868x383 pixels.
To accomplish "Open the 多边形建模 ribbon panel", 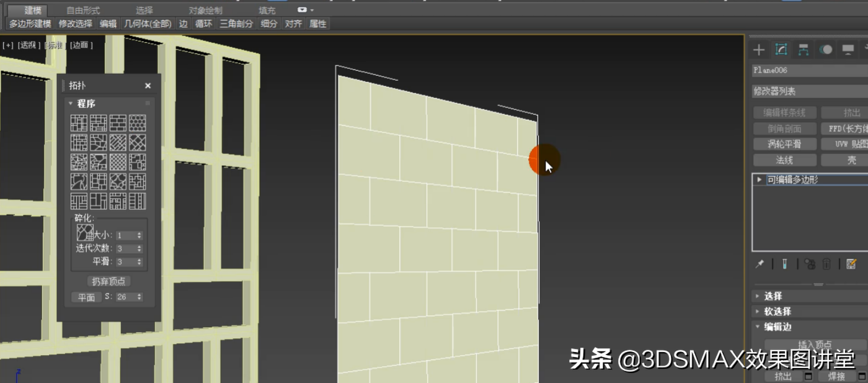I will [30, 24].
